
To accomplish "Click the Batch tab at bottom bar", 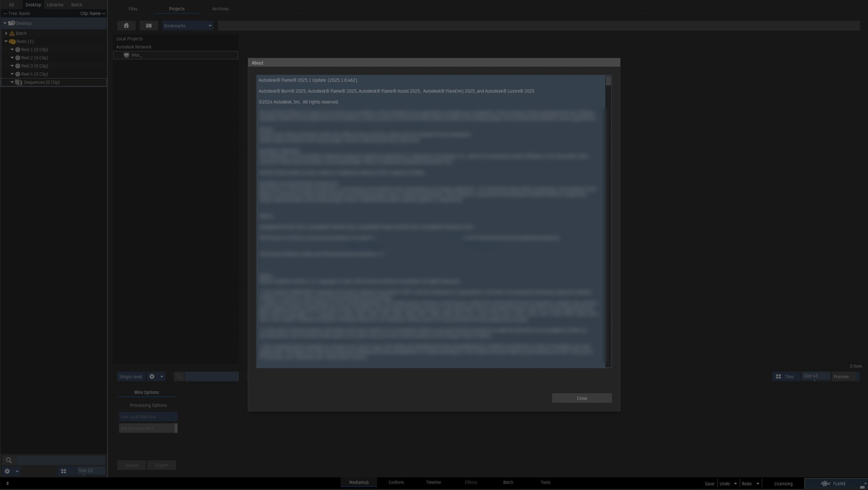I will coord(508,483).
